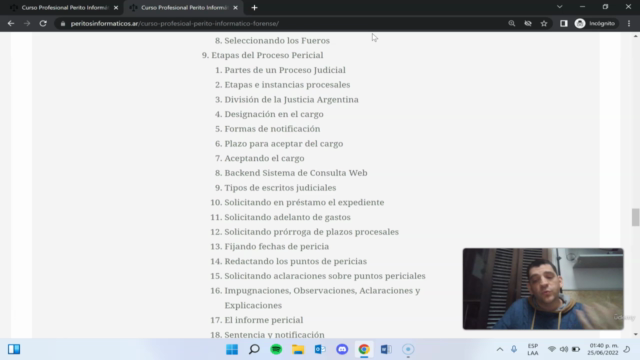640x360 pixels.
Task: Open Outlook from the taskbar
Action: (x=320, y=349)
